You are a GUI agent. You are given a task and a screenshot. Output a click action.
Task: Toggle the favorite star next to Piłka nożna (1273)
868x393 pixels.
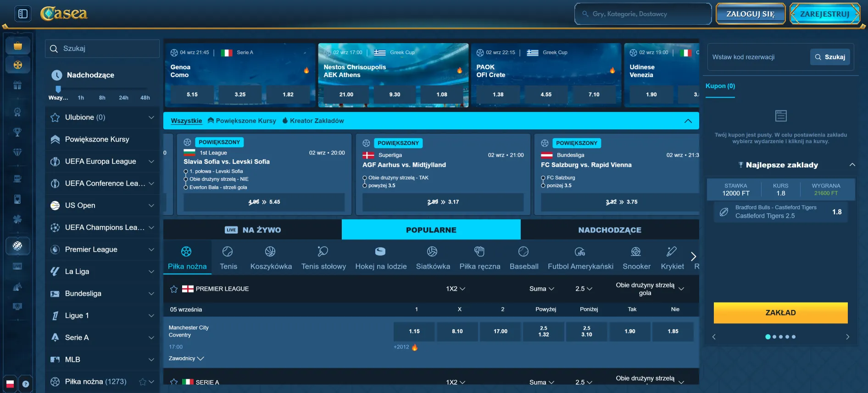pyautogui.click(x=143, y=382)
